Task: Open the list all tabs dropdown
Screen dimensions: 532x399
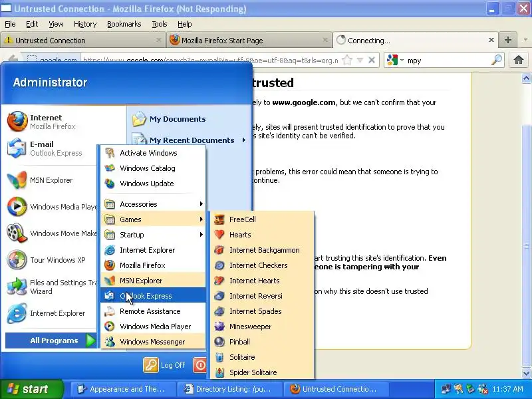Action: (x=525, y=40)
